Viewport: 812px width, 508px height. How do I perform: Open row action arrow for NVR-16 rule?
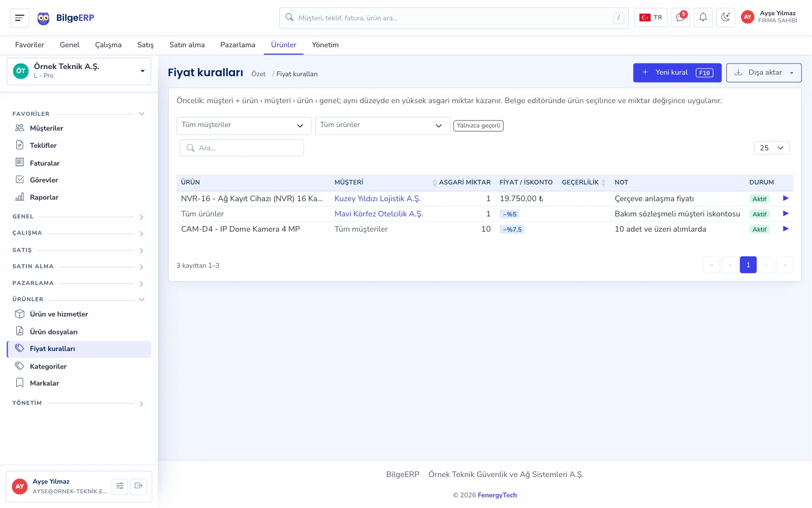pos(786,199)
